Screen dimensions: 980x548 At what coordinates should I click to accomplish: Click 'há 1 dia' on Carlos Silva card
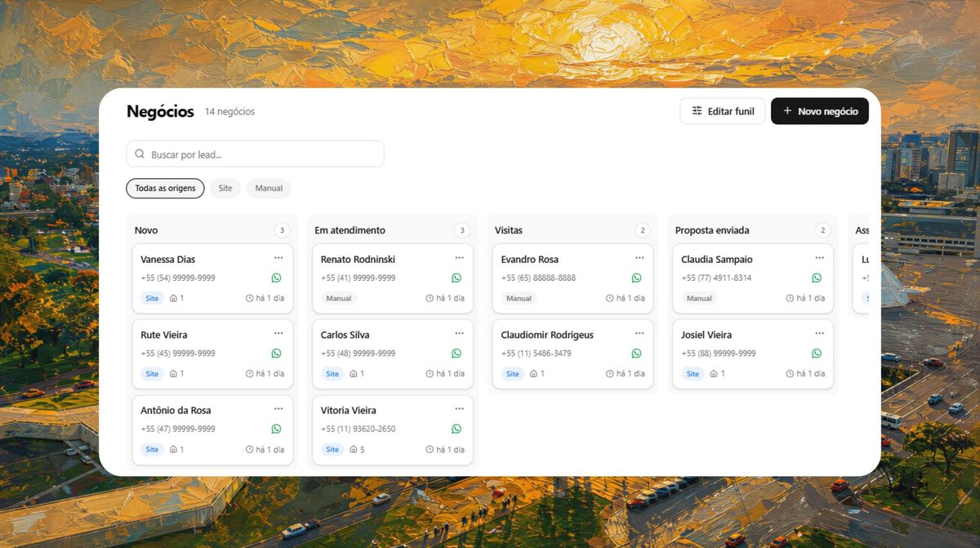(x=450, y=373)
